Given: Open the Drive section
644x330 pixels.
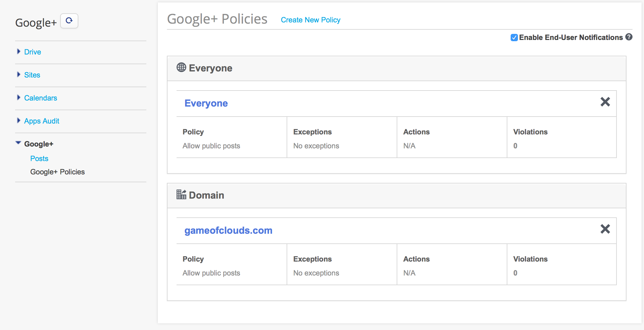Looking at the screenshot, I should pyautogui.click(x=33, y=52).
